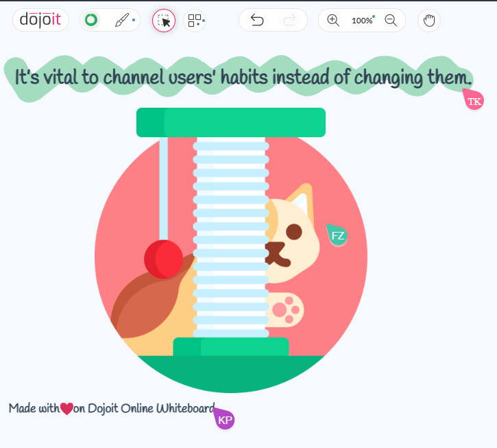Viewport: 497px width, 448px height.
Task: Click the 100% zoom level
Action: click(x=362, y=21)
